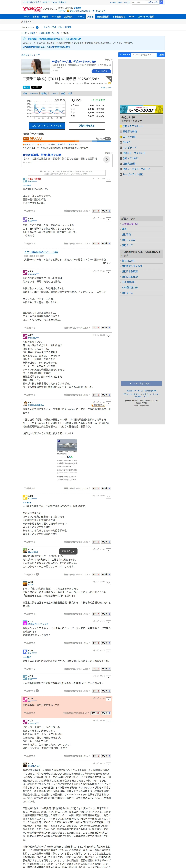Click the スレッド内で検索する input field
Screen dimensions: 186x868
(x=144, y=55)
